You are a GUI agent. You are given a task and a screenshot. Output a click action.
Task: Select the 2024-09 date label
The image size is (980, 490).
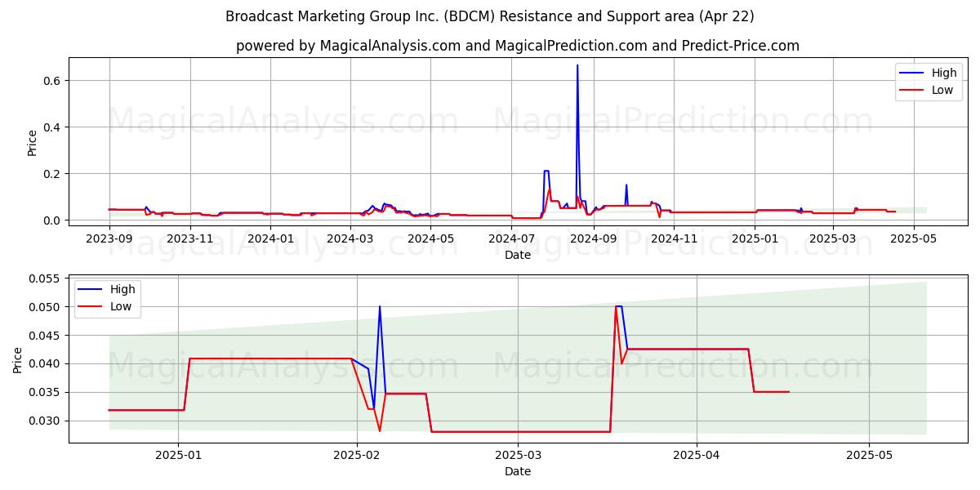[x=593, y=238]
